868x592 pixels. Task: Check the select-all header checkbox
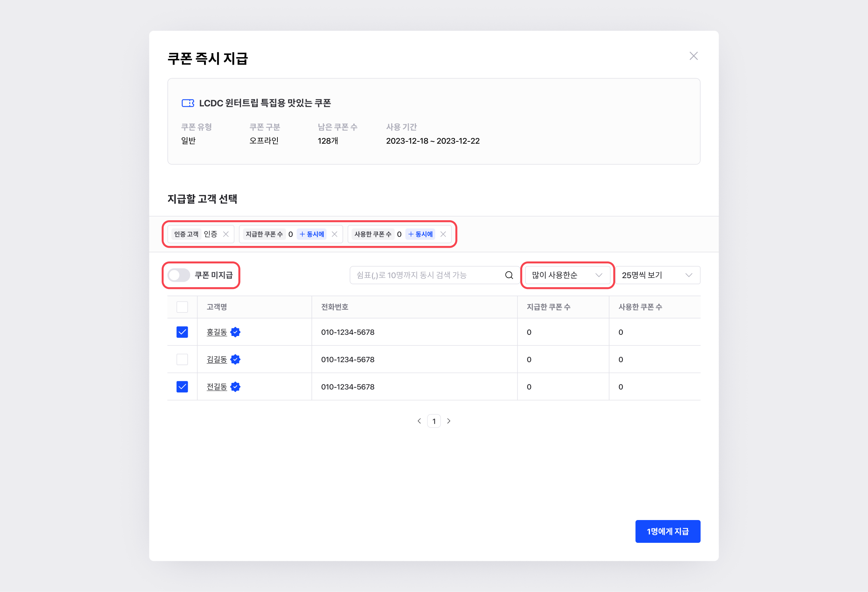coord(182,307)
